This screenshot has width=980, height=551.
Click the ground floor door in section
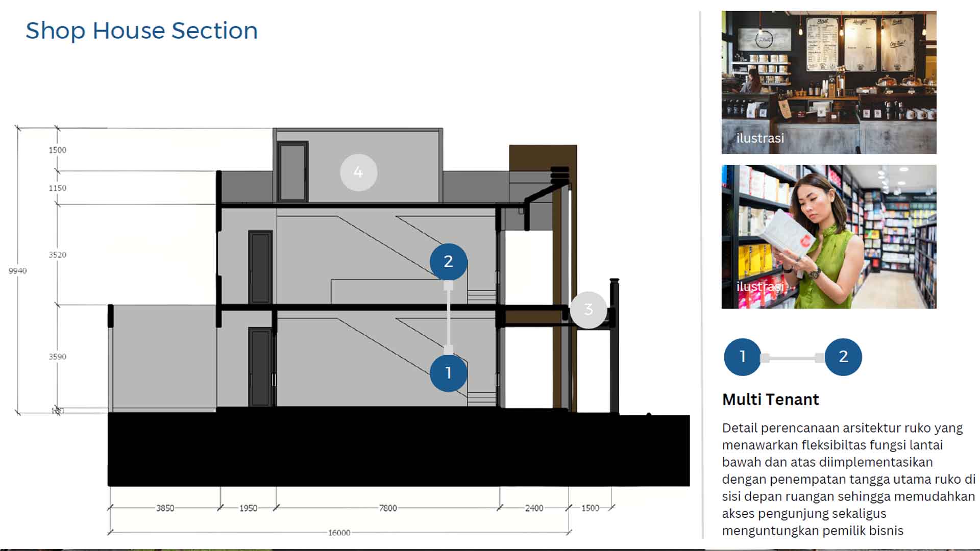pos(260,367)
